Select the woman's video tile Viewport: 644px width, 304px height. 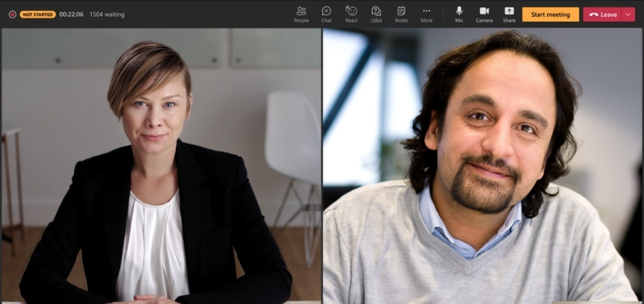tap(161, 165)
